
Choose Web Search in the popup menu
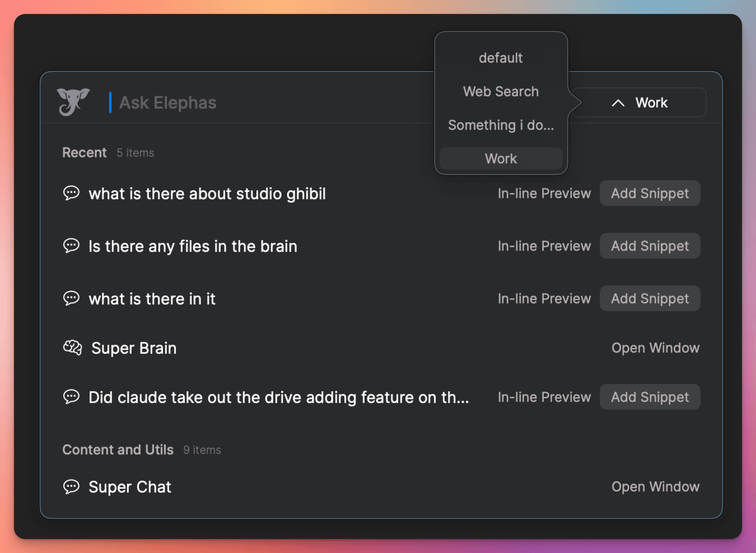click(500, 92)
